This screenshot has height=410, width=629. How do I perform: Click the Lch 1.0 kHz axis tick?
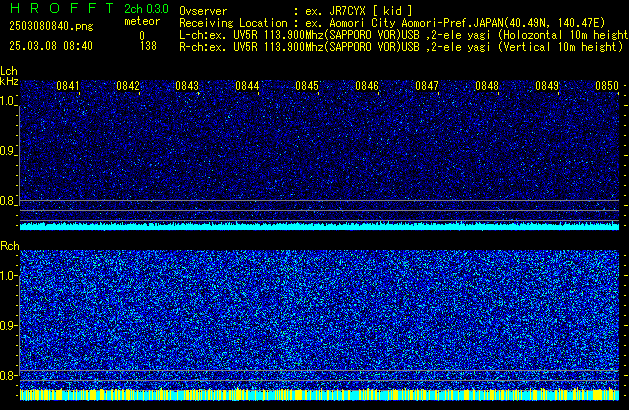[8, 101]
